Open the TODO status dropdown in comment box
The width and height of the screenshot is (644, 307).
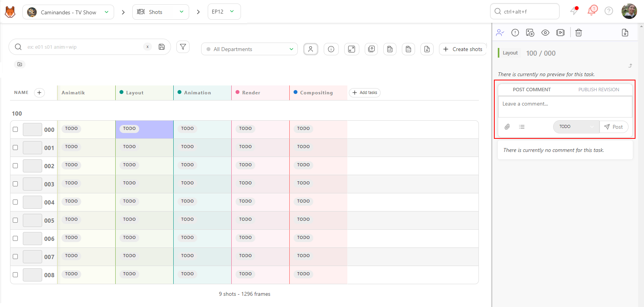pos(576,127)
